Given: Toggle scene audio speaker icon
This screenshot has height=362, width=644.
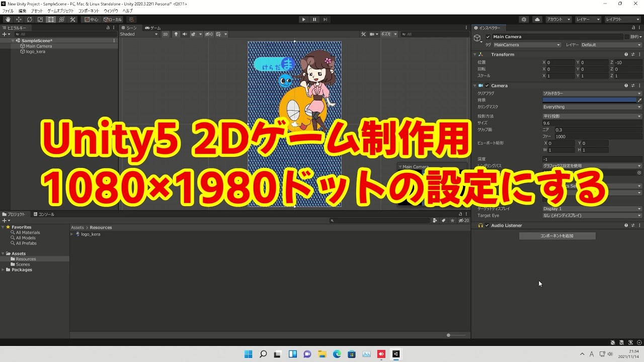Looking at the screenshot, I should pyautogui.click(x=185, y=34).
